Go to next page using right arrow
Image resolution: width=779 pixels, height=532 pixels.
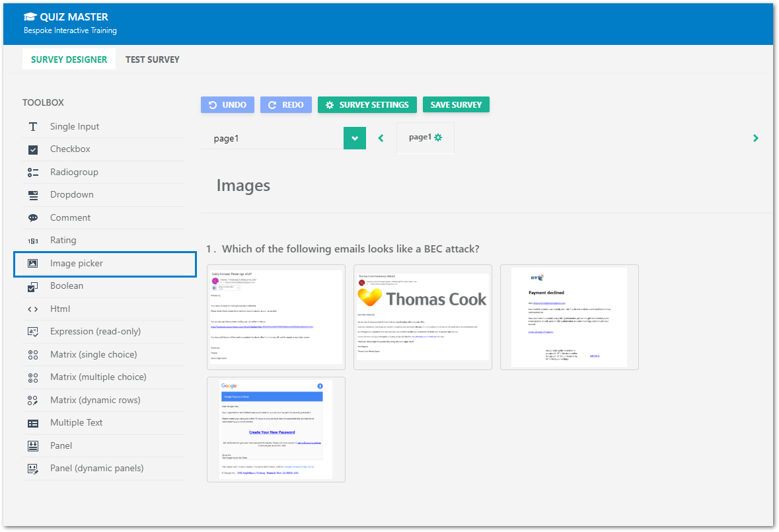756,138
